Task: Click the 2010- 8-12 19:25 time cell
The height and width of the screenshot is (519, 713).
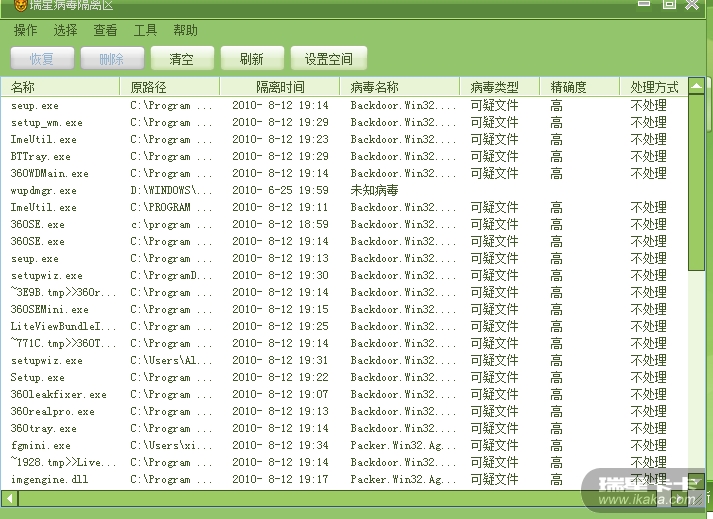Action: pos(280,326)
